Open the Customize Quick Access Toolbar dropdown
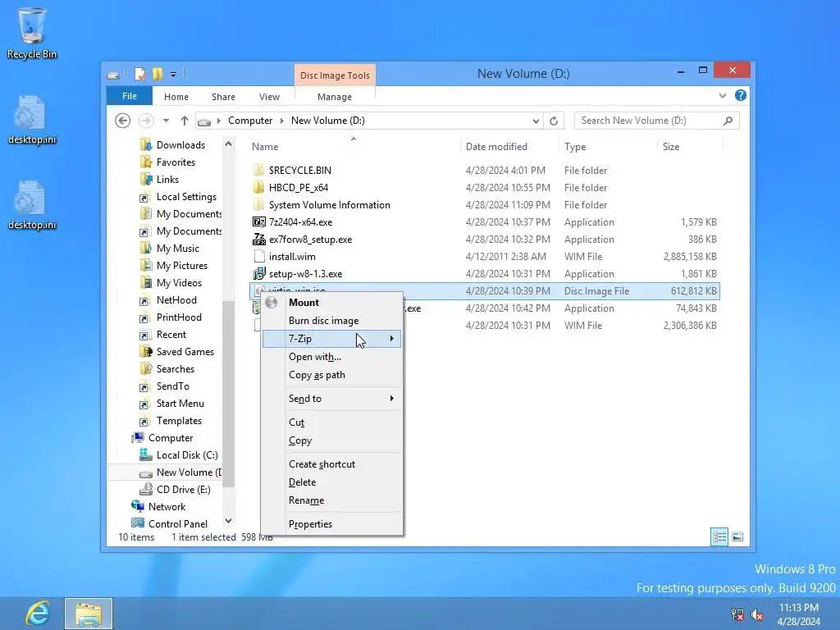840x630 pixels. tap(174, 75)
